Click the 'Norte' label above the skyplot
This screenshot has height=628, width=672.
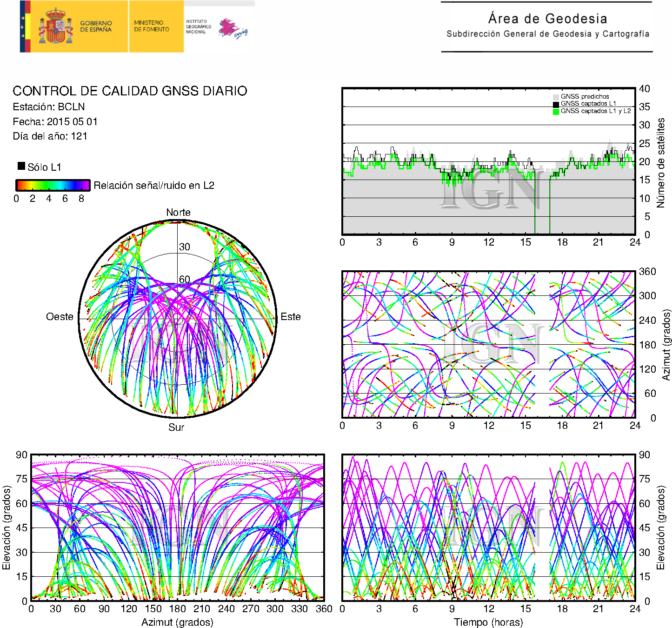click(x=178, y=213)
